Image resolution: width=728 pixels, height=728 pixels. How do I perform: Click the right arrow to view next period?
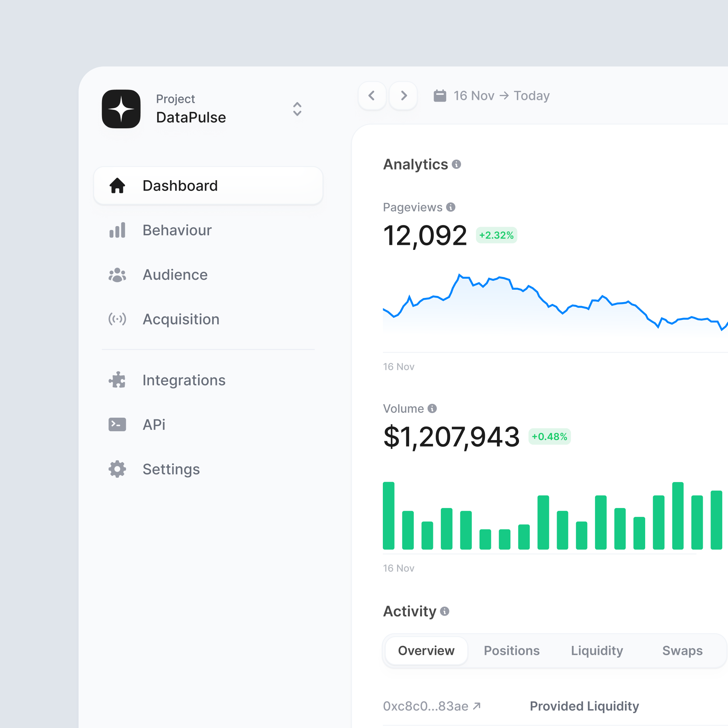point(403,95)
